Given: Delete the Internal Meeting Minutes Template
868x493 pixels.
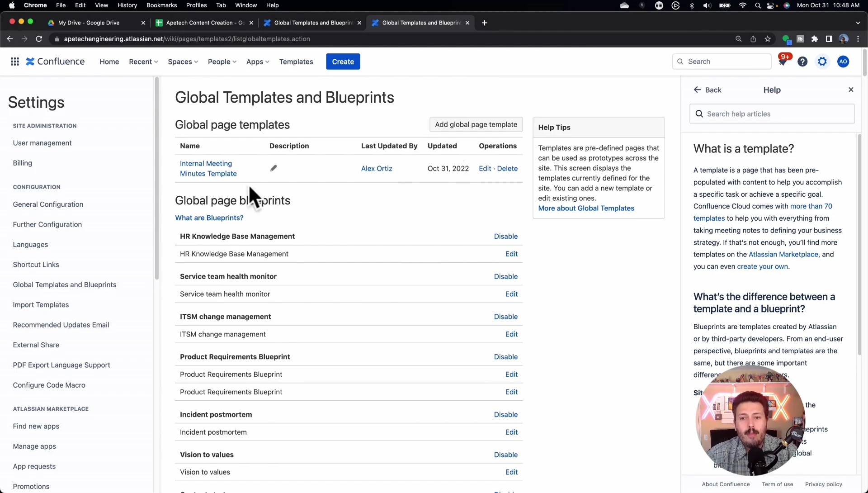Looking at the screenshot, I should tap(507, 168).
